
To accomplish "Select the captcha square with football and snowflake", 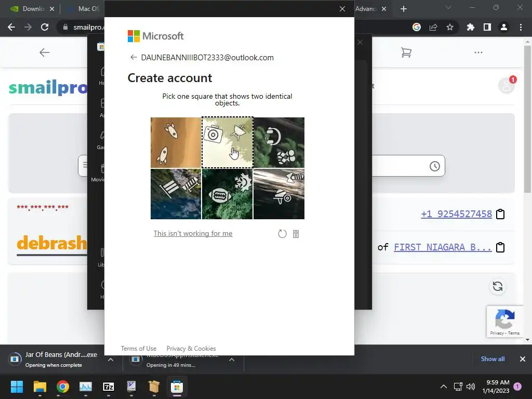I will [x=228, y=194].
